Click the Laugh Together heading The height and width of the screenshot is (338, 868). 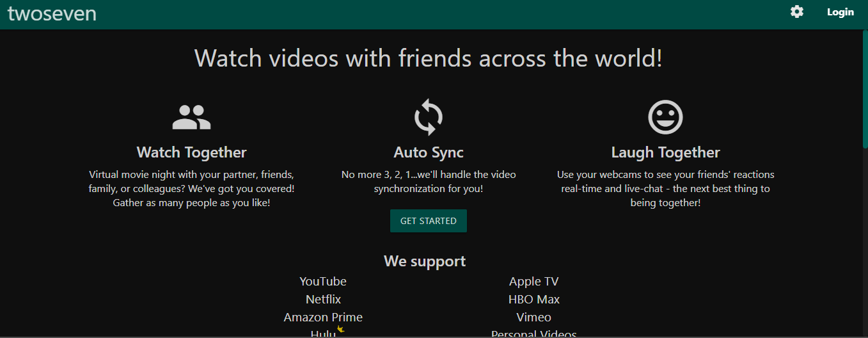click(x=665, y=152)
